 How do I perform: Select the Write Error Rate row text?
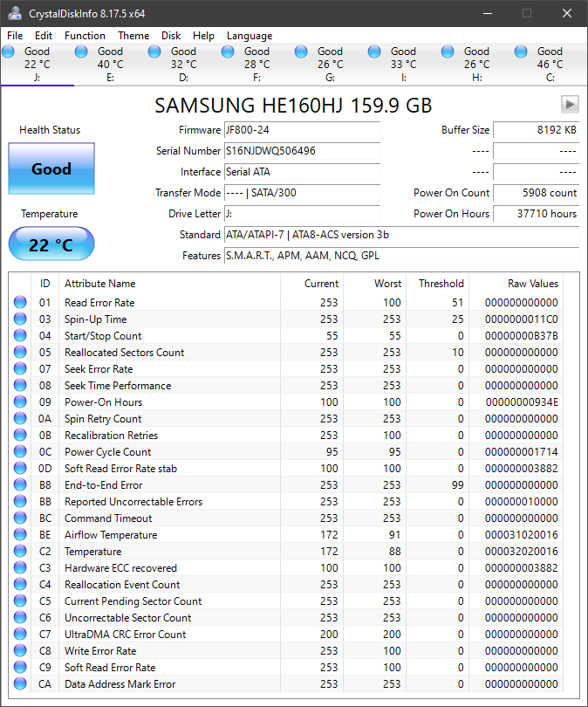(x=100, y=650)
